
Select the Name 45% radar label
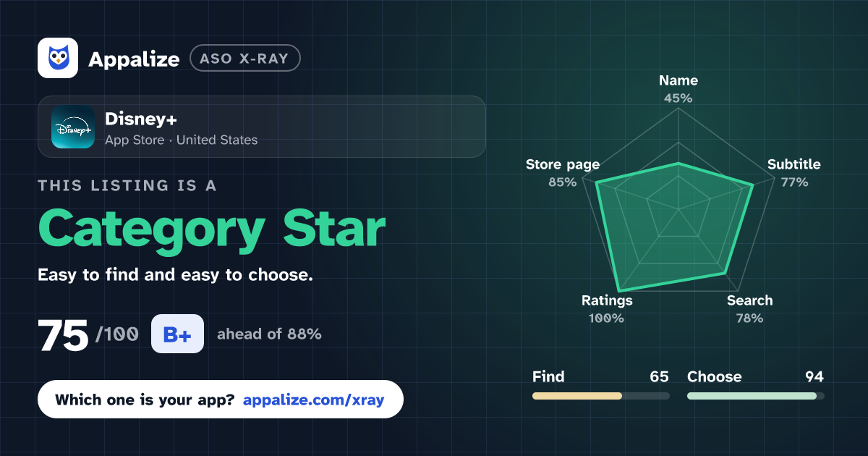(x=678, y=89)
